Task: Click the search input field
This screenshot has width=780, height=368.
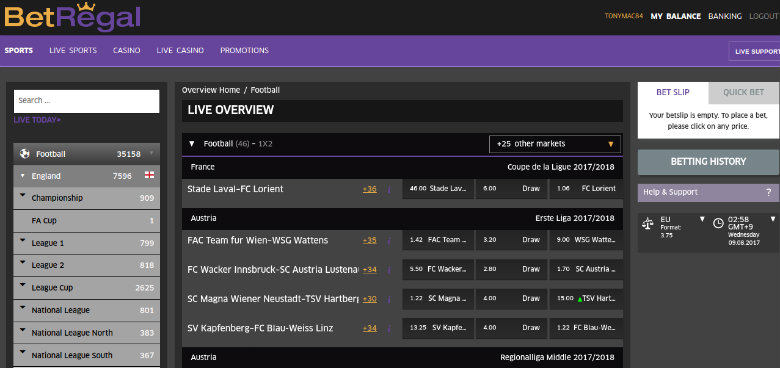Action: coord(87,101)
